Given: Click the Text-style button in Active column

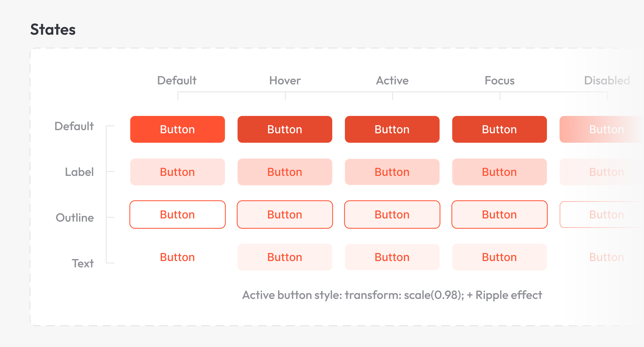Looking at the screenshot, I should 392,257.
